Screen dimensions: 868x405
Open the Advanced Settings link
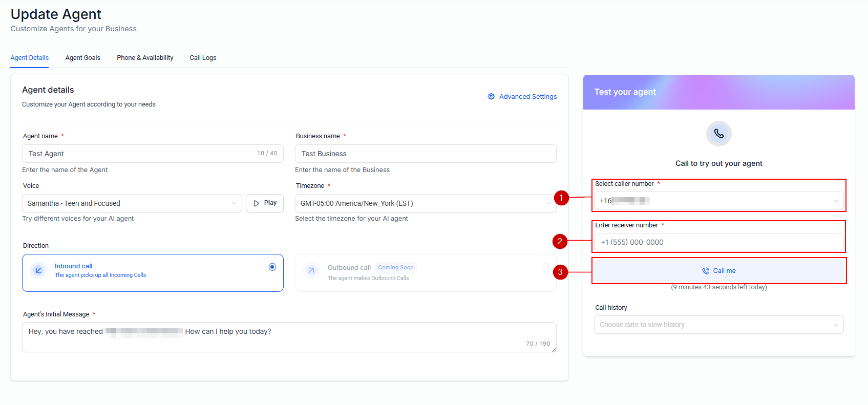528,97
